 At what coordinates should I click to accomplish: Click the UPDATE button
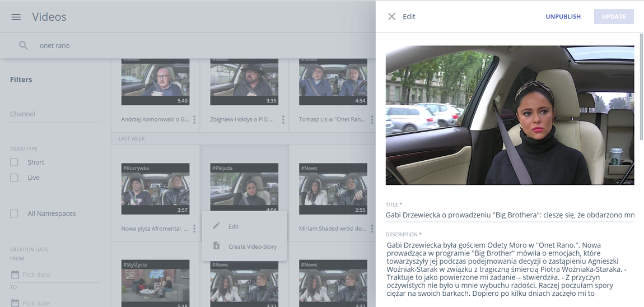[614, 17]
